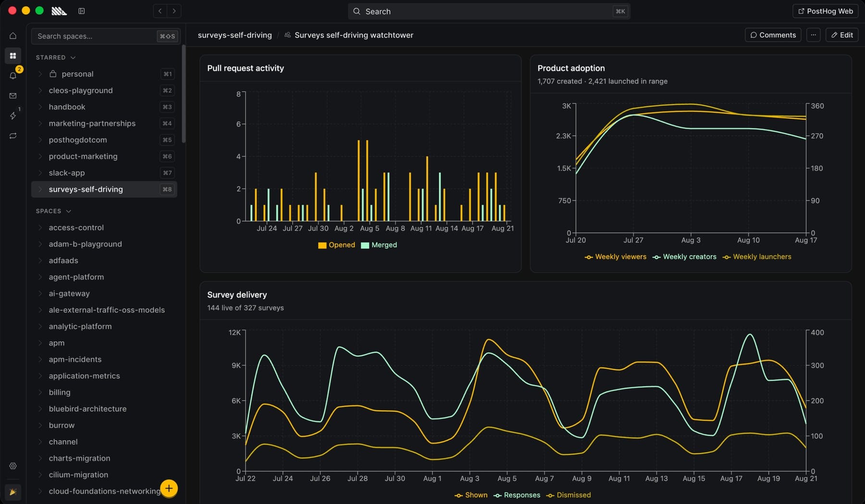Screen dimensions: 865x504
Task: Go forward with the right arrow
Action: 174,11
